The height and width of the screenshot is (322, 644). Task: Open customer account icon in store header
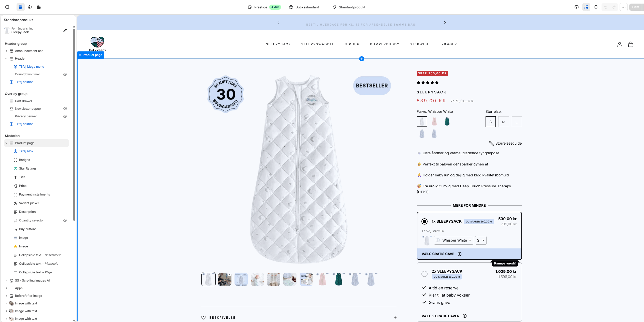[x=620, y=44]
